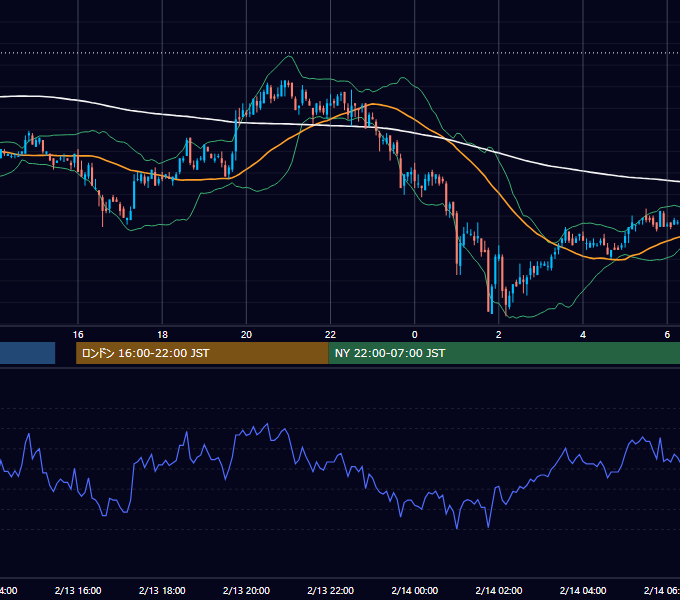
Task: Click the 2/13 16:00 date label
Action: pos(78,590)
